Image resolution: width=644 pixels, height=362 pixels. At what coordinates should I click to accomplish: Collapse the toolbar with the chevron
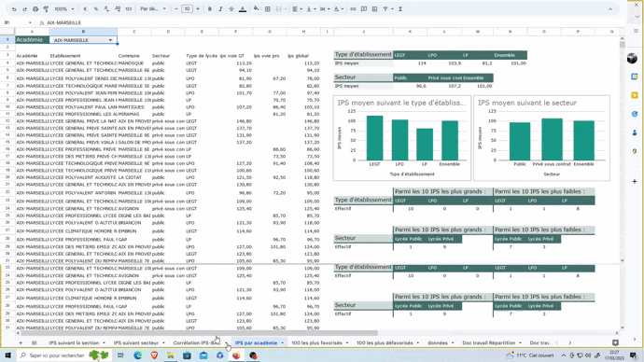[610, 9]
